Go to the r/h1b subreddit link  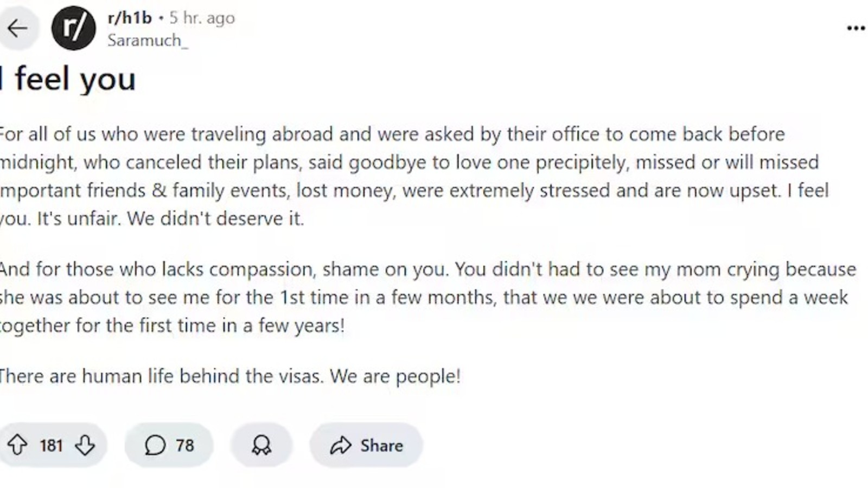[130, 18]
